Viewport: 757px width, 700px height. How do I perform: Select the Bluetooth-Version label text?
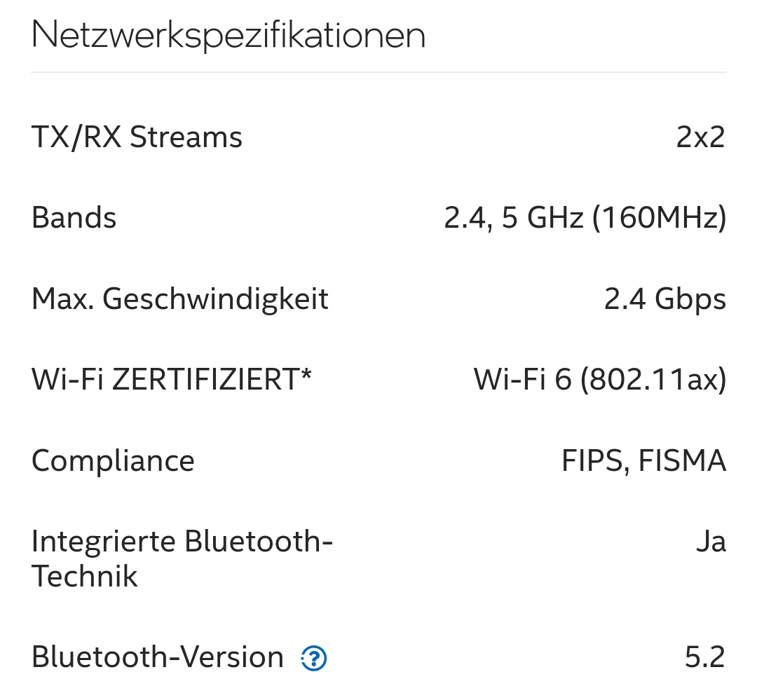(x=158, y=658)
